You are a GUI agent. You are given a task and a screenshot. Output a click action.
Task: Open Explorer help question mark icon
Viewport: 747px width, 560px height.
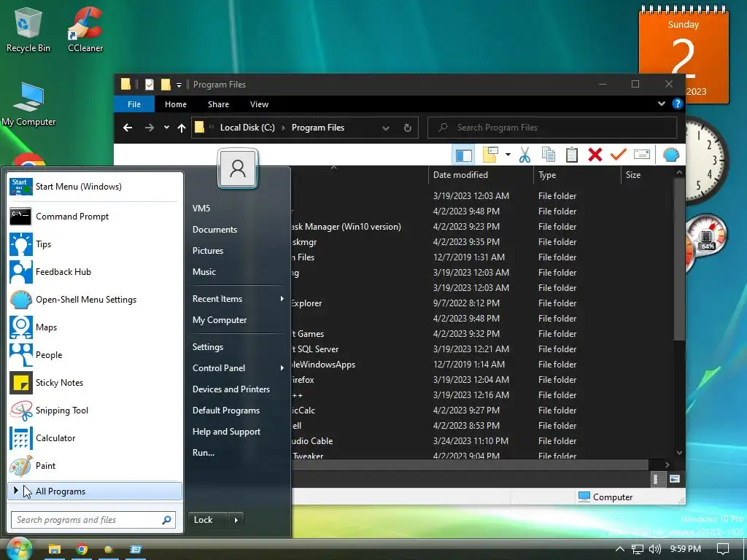click(x=677, y=104)
